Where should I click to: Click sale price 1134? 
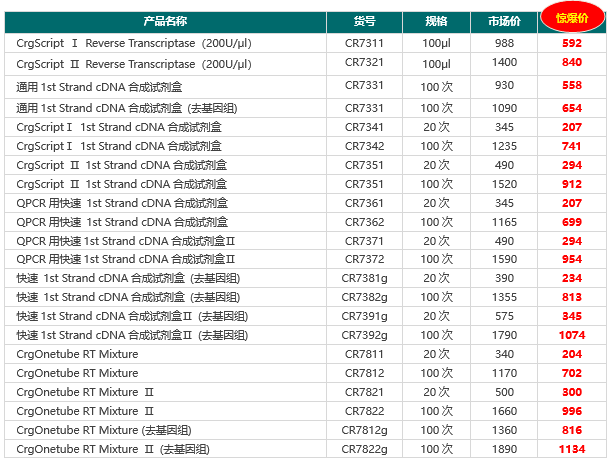pyautogui.click(x=572, y=450)
